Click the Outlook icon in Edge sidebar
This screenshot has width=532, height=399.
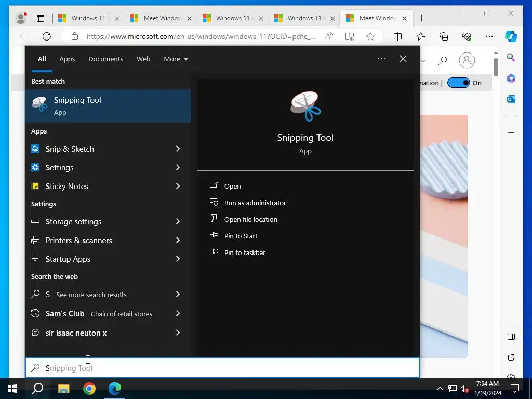coord(511,99)
